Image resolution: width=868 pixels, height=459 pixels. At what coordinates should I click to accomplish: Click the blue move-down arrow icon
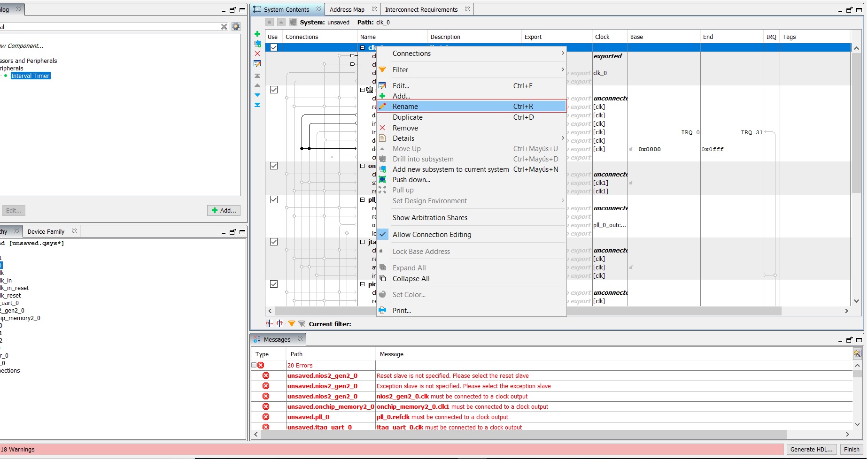pos(257,95)
